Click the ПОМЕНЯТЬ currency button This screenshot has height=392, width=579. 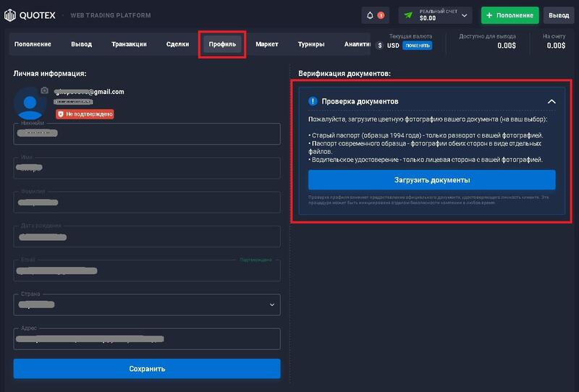click(418, 46)
